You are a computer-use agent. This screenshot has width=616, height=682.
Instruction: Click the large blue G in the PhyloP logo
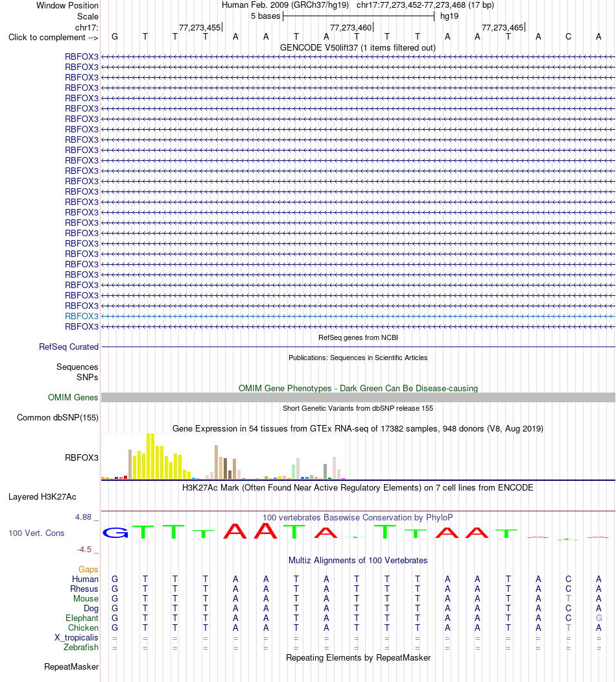[115, 532]
